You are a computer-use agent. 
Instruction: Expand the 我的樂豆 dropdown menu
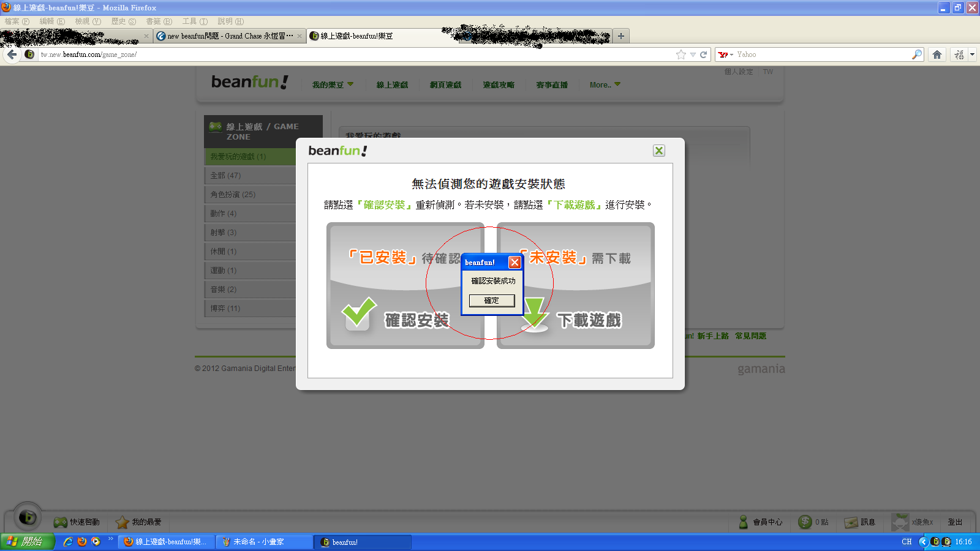(333, 85)
